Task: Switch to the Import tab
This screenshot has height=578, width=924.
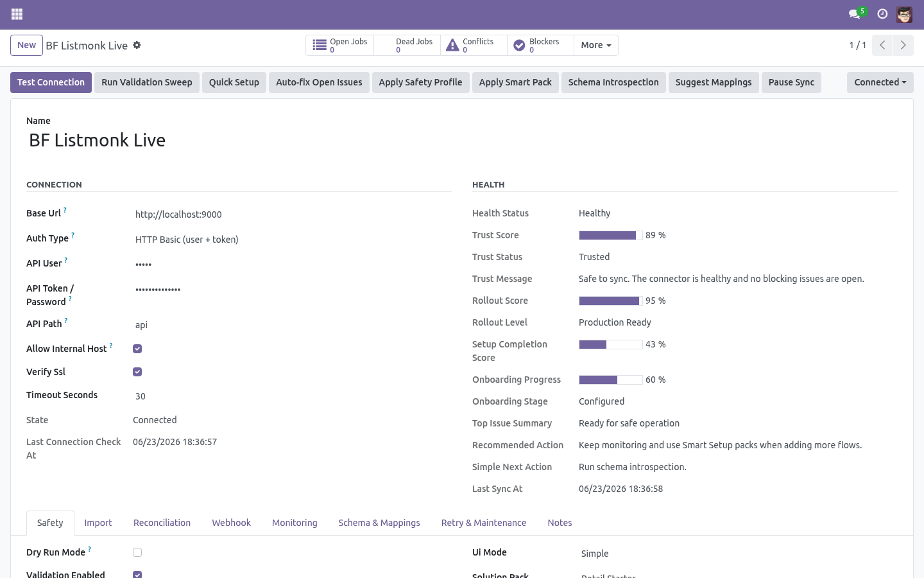Action: pos(98,523)
